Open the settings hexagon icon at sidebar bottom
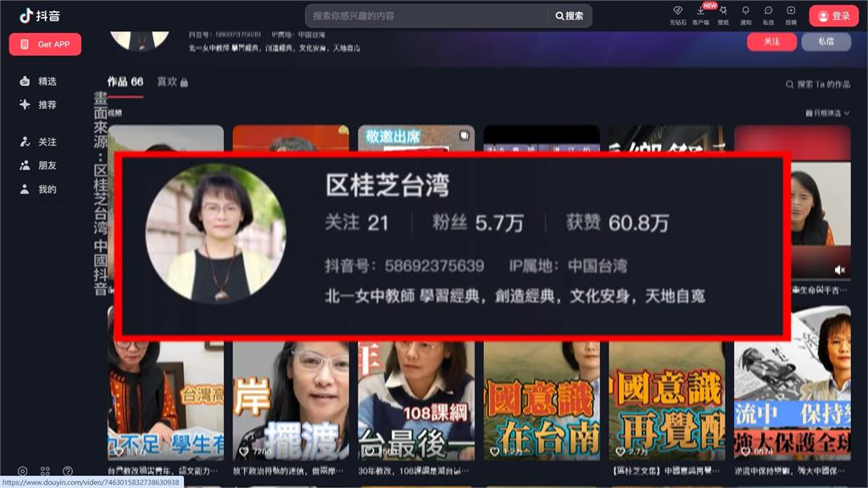The height and width of the screenshot is (488, 868). click(x=22, y=471)
